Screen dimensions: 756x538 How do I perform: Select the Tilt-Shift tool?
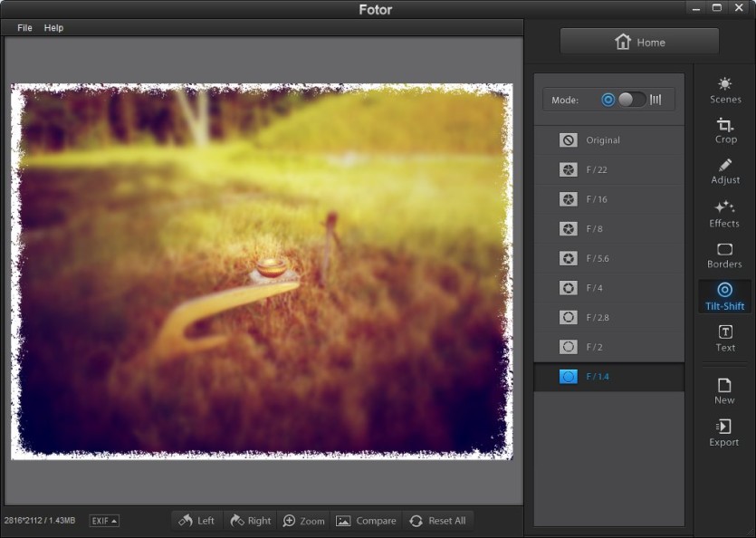[724, 296]
